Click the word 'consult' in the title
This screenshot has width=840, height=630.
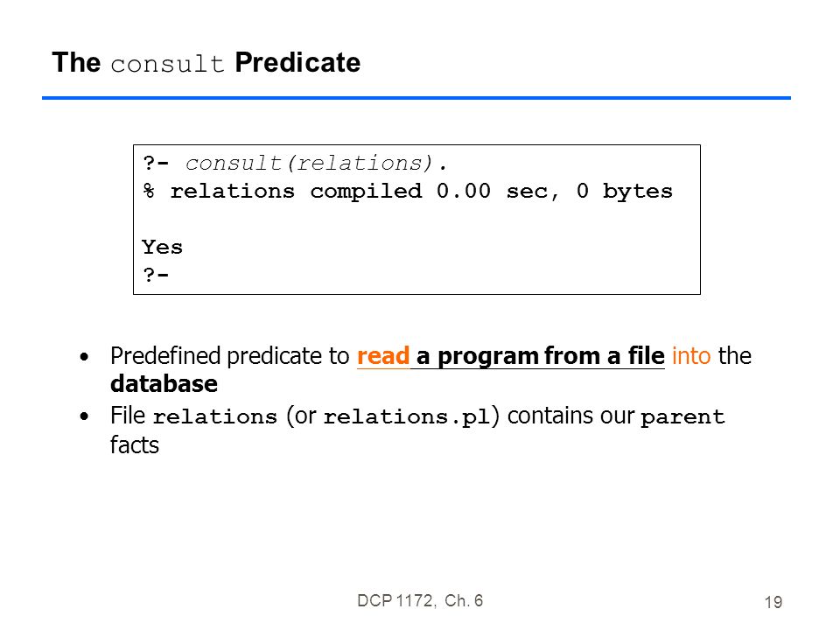pyautogui.click(x=167, y=64)
